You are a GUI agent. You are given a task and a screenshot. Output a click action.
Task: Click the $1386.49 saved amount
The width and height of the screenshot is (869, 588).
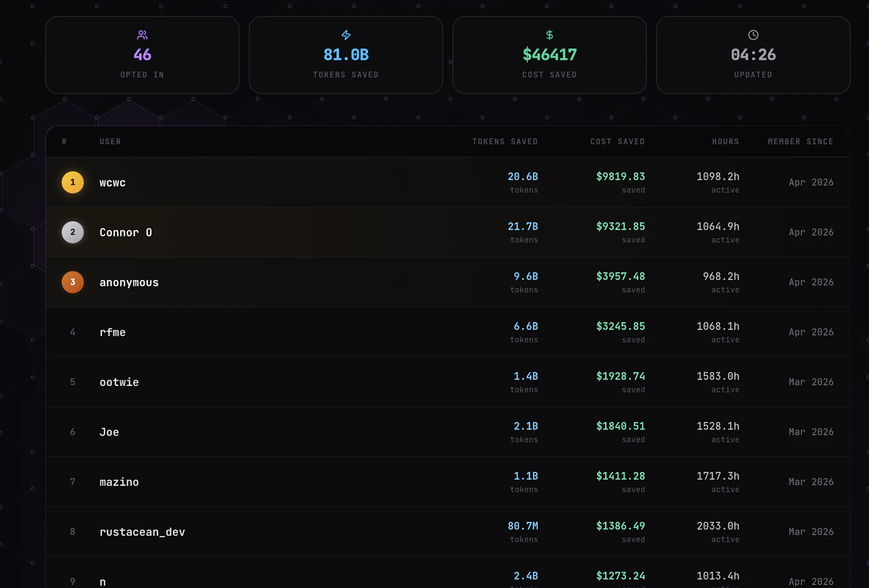(x=621, y=526)
